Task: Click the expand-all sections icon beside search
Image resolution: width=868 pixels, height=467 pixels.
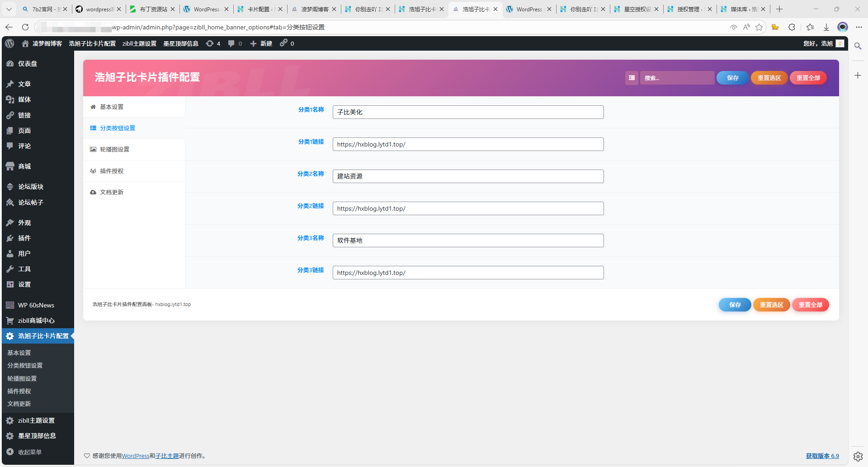Action: point(632,78)
